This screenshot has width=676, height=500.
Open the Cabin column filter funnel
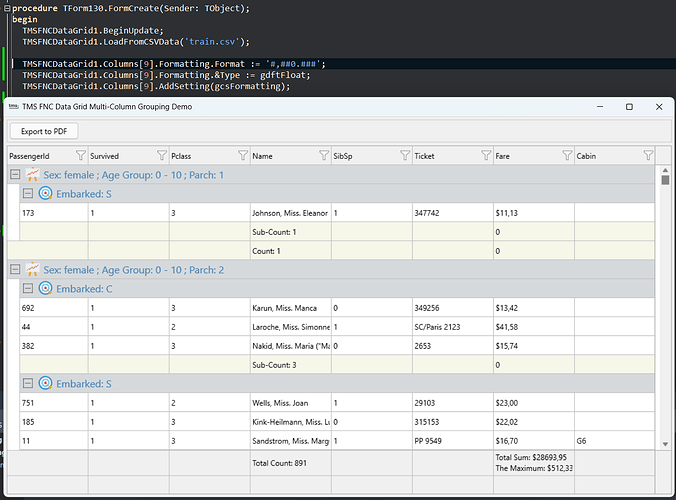point(648,155)
